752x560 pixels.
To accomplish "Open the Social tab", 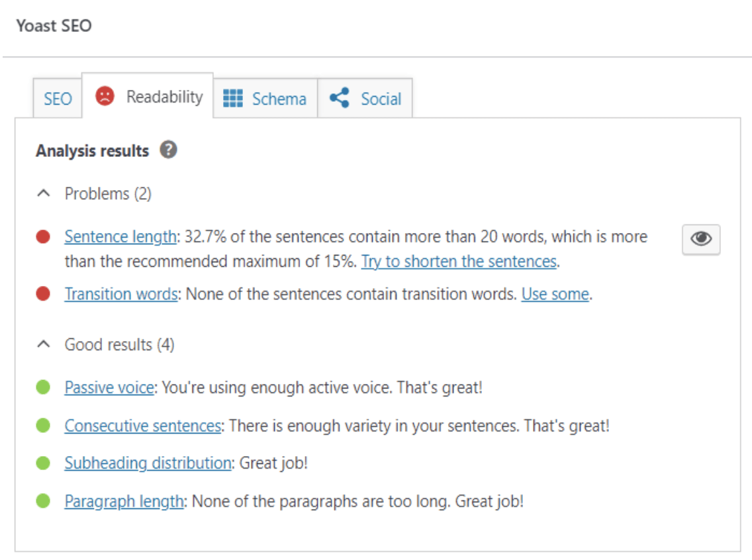I will (365, 98).
